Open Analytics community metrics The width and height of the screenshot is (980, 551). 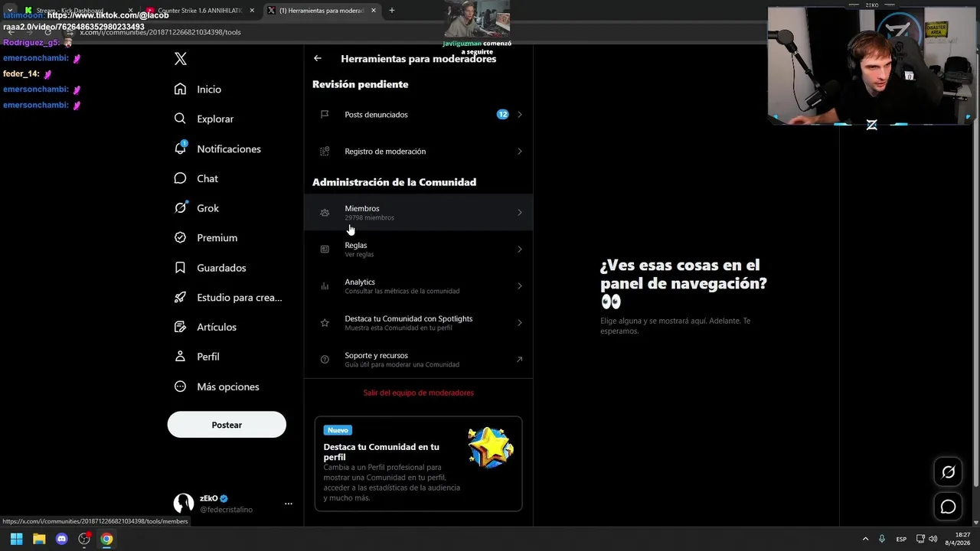click(x=418, y=286)
